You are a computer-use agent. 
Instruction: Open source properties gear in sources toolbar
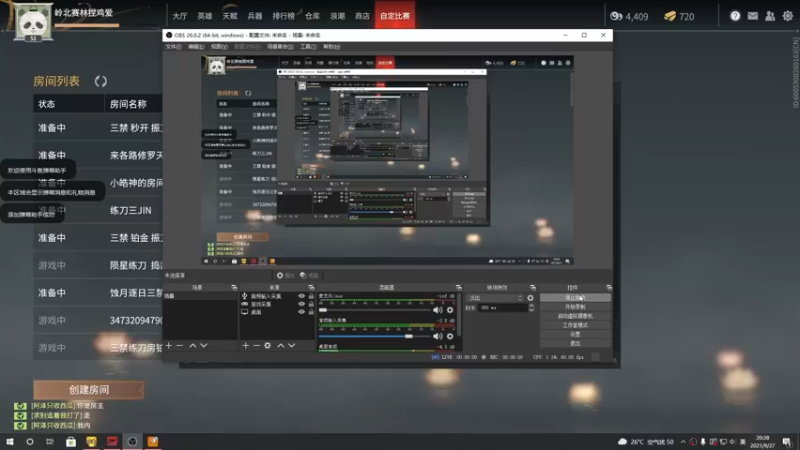click(x=267, y=345)
